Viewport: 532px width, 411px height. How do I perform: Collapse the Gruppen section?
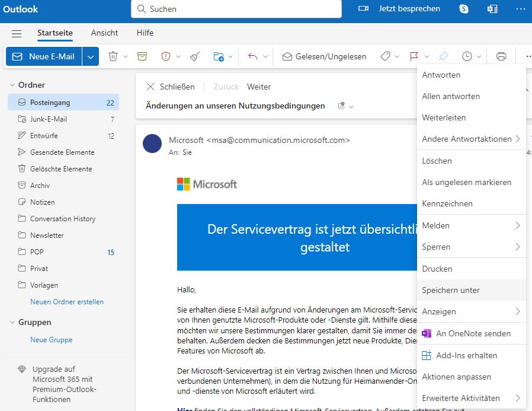click(x=12, y=323)
